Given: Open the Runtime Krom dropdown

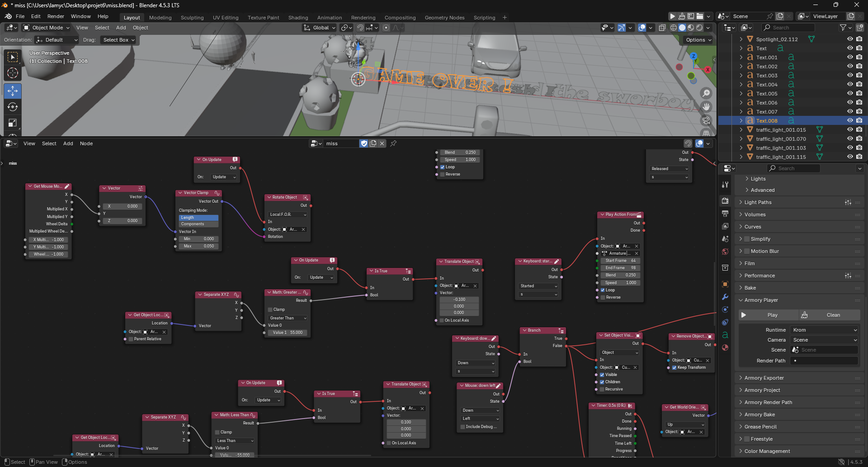Looking at the screenshot, I should pos(824,330).
